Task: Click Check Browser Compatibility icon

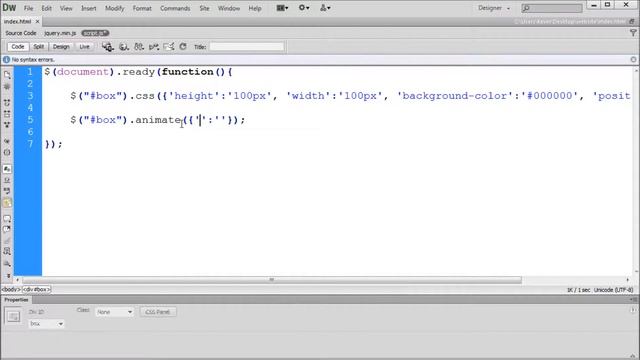Action: click(x=169, y=47)
